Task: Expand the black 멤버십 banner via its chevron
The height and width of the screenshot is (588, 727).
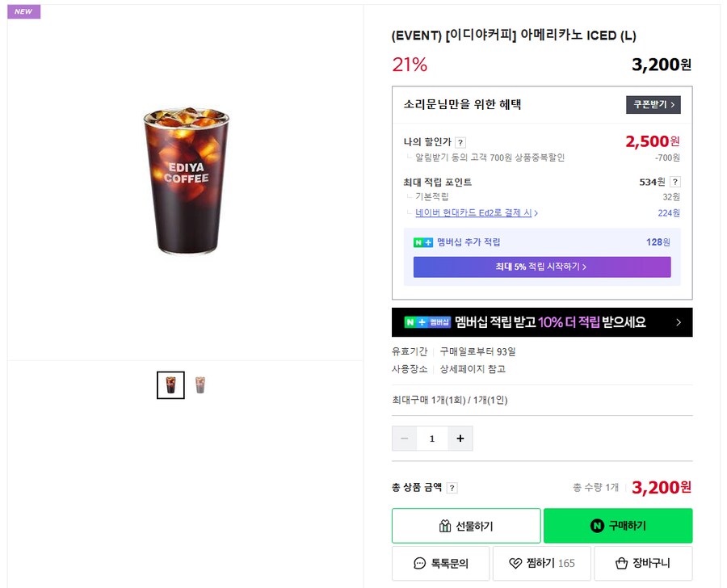Action: 679,322
